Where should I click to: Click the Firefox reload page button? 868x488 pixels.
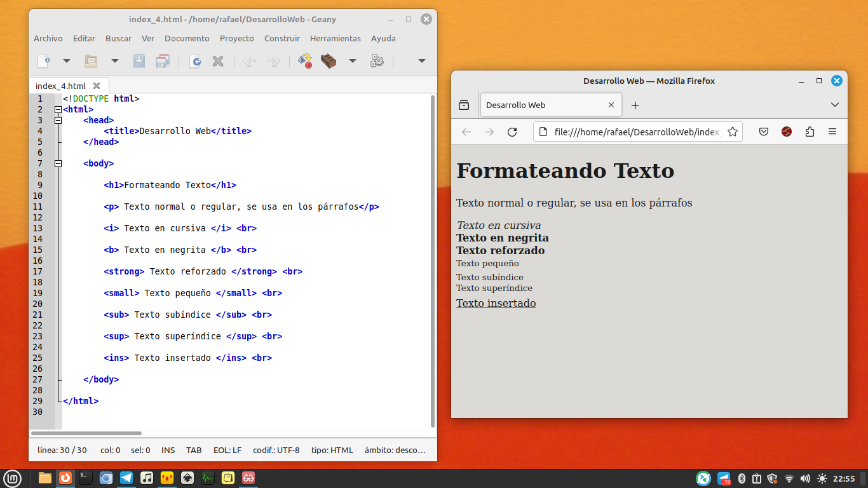tap(512, 132)
